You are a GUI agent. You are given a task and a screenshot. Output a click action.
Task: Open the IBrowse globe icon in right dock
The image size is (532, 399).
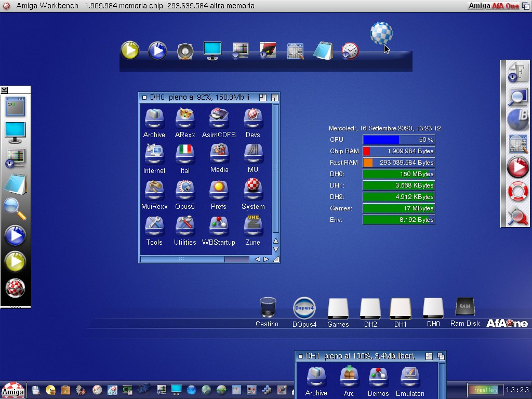[517, 119]
